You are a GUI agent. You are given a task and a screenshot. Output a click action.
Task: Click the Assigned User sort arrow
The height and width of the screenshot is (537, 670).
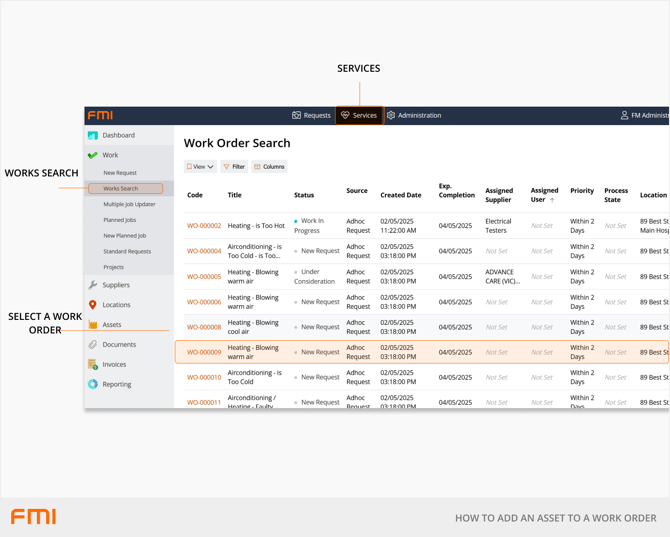tap(552, 200)
